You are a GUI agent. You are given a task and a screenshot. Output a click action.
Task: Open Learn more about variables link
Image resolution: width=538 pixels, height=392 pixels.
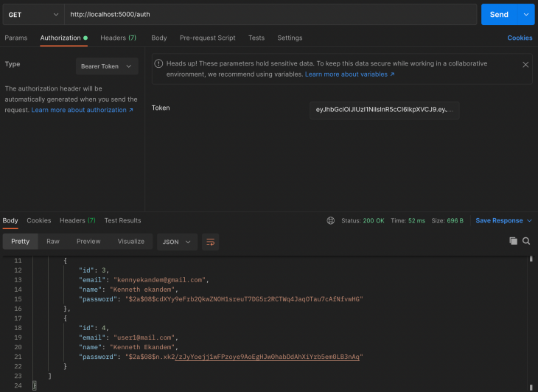(349, 74)
